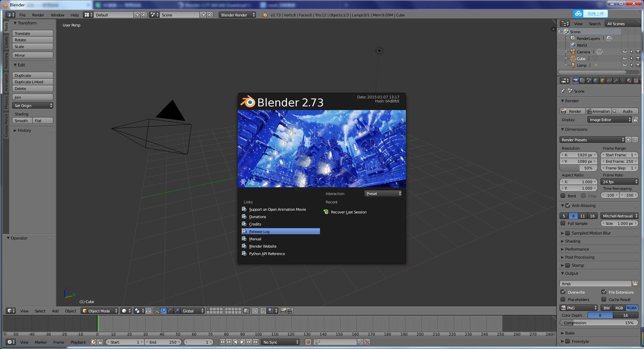Open the World properties globe tab
The height and width of the screenshot is (349, 644).
point(596,81)
